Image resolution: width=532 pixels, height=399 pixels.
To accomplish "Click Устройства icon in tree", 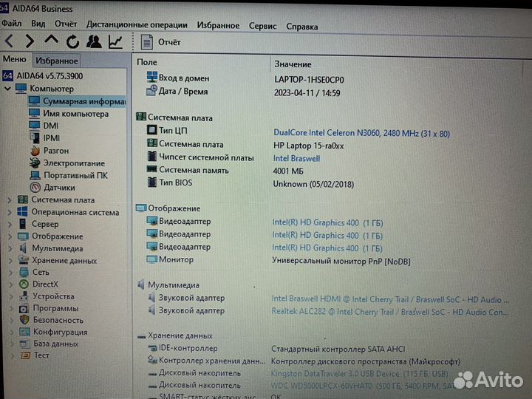I will (24, 296).
